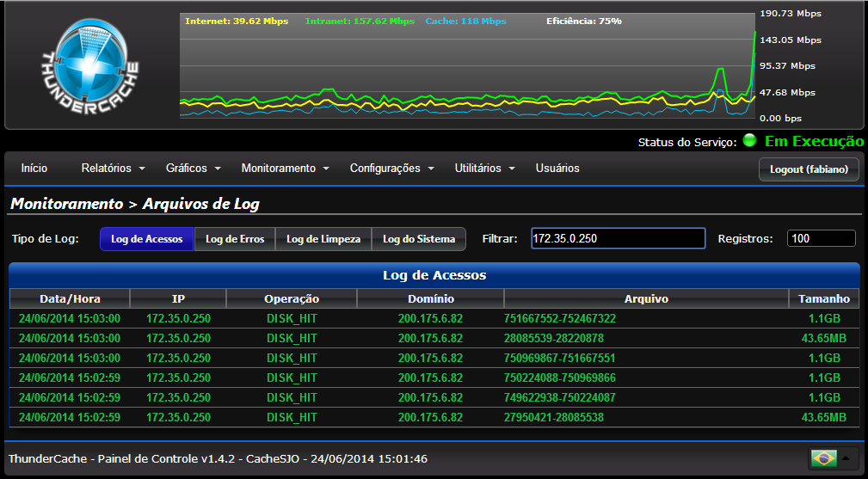
Task: Click the Brazil flag language icon
Action: tap(823, 458)
